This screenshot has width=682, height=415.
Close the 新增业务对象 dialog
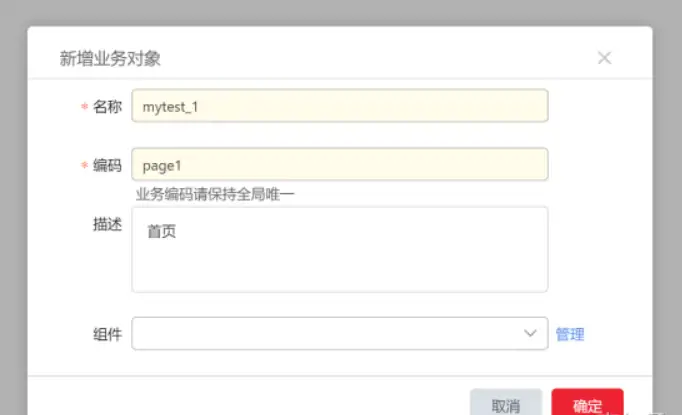tap(604, 58)
